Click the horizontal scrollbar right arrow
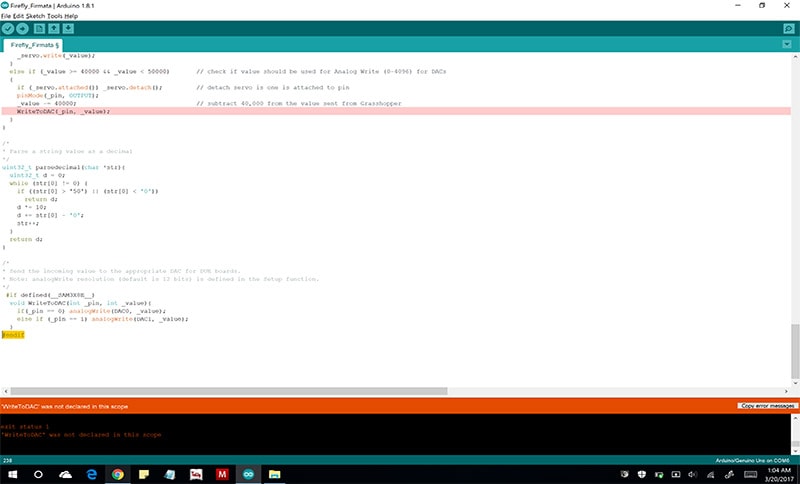Screen dimensions: 800x484 [x=787, y=391]
